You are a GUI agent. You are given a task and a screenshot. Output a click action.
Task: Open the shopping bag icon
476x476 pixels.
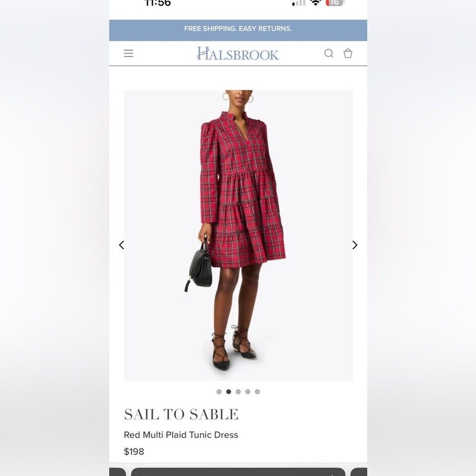click(348, 53)
